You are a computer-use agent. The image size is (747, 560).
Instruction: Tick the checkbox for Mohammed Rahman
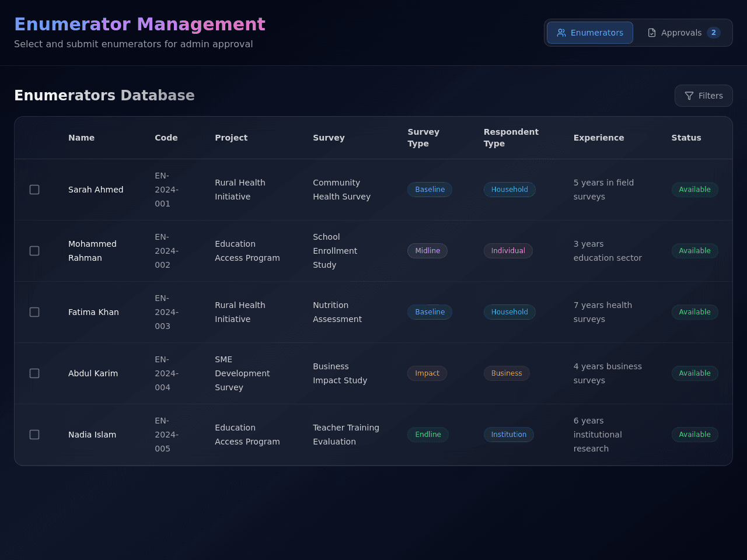tap(34, 251)
